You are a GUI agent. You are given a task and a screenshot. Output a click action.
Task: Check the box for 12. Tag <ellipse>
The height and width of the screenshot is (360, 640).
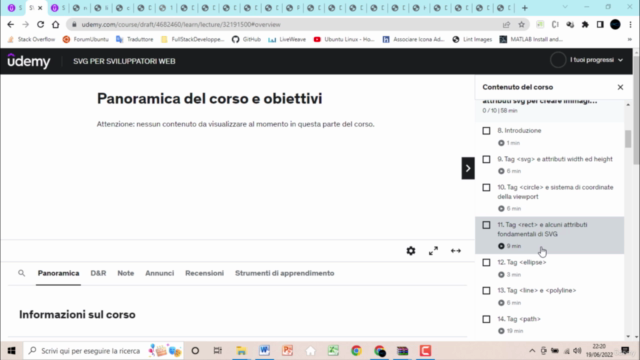[x=486, y=262]
